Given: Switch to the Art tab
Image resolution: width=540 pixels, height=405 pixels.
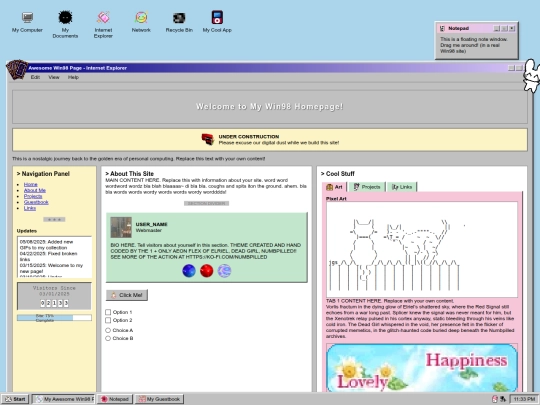Looking at the screenshot, I should click(334, 187).
